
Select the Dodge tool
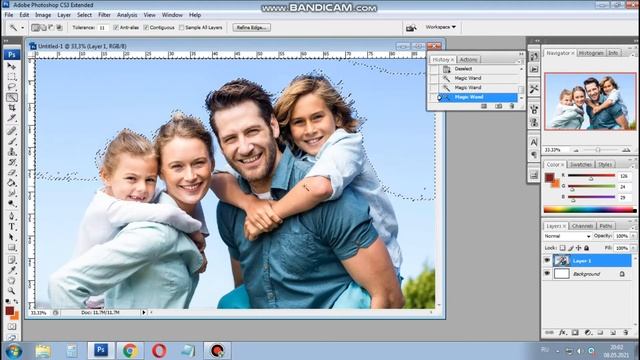pyautogui.click(x=12, y=203)
